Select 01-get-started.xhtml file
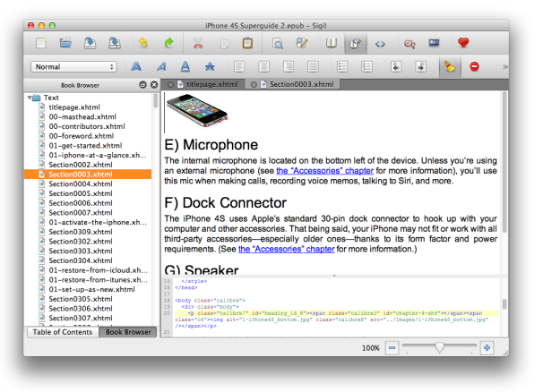Image resolution: width=543 pixels, height=392 pixels. (85, 146)
